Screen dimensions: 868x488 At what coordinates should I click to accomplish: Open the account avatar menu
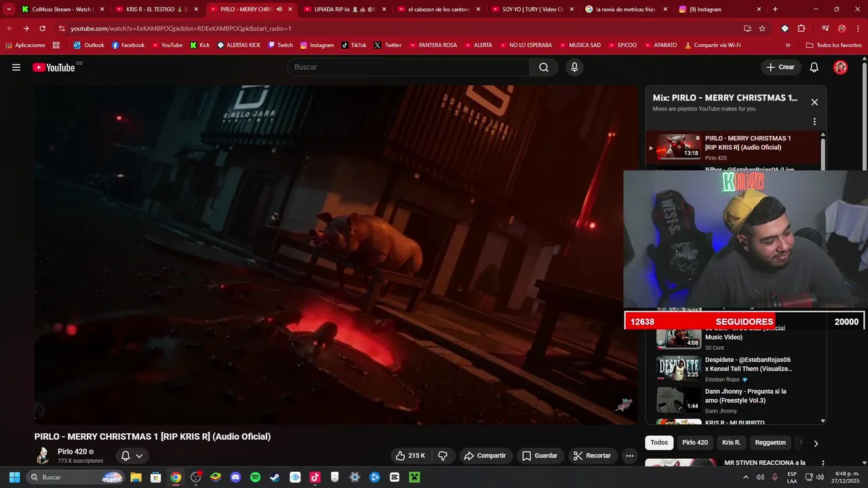[840, 67]
